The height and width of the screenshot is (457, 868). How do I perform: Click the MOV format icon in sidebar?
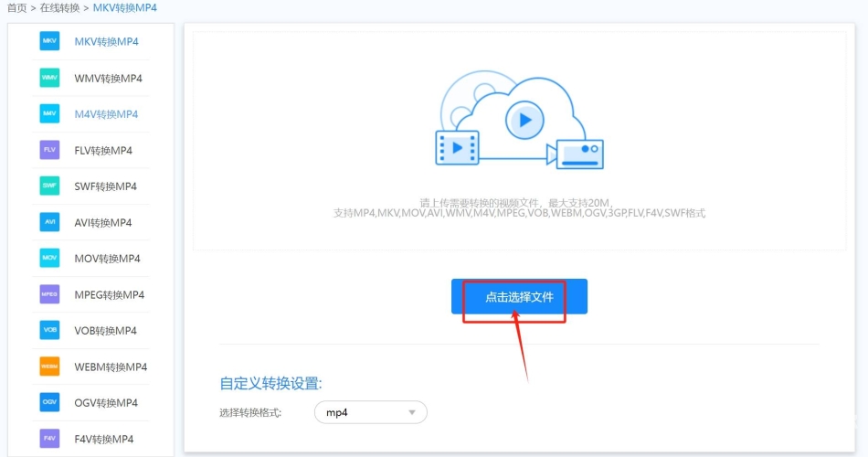(x=49, y=258)
